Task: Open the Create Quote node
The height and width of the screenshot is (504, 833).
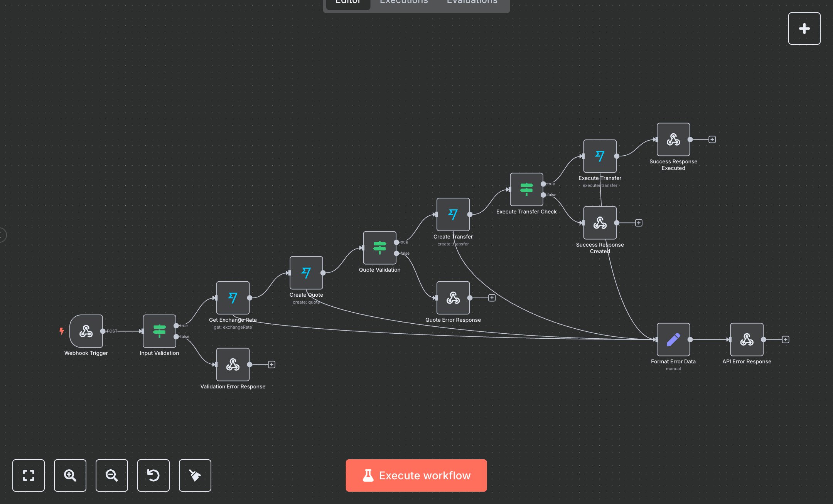Action: pos(306,272)
